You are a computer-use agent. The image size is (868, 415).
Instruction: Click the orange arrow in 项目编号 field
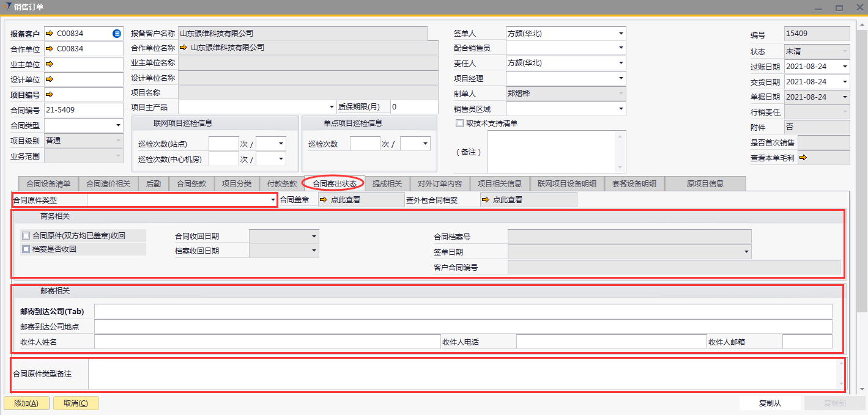(50, 95)
